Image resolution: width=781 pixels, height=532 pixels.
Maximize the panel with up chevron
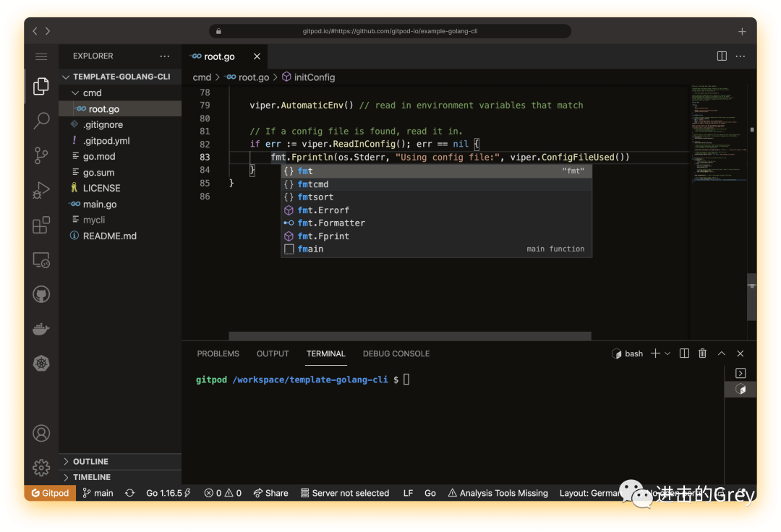721,353
